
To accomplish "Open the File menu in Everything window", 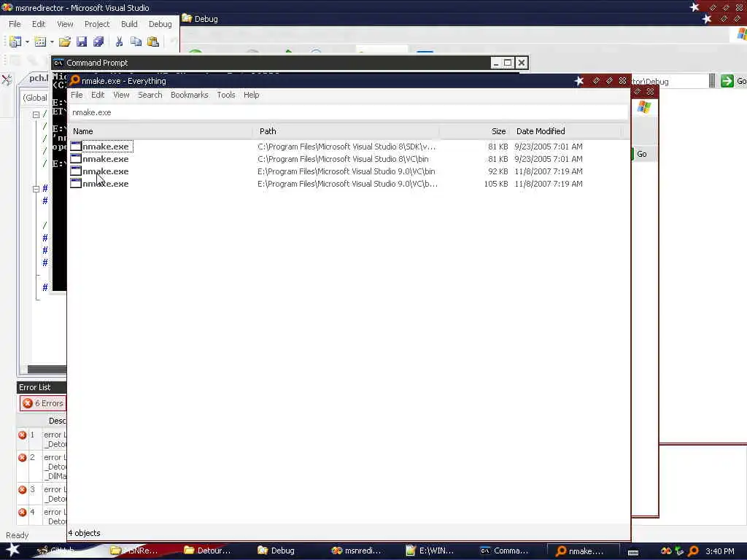I will point(77,95).
